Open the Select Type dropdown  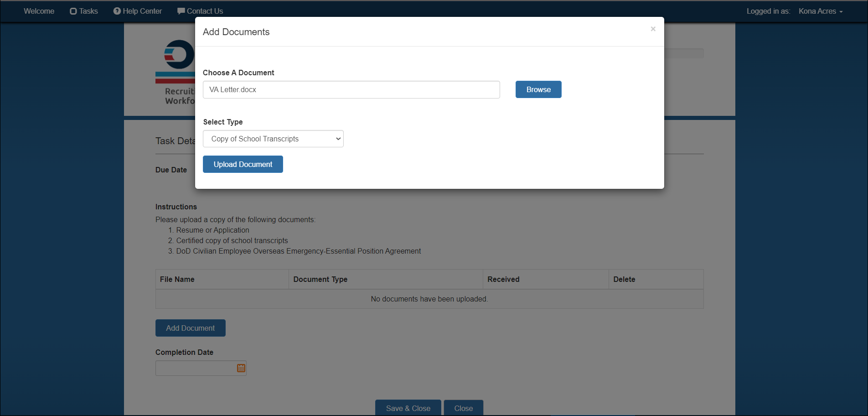click(273, 139)
